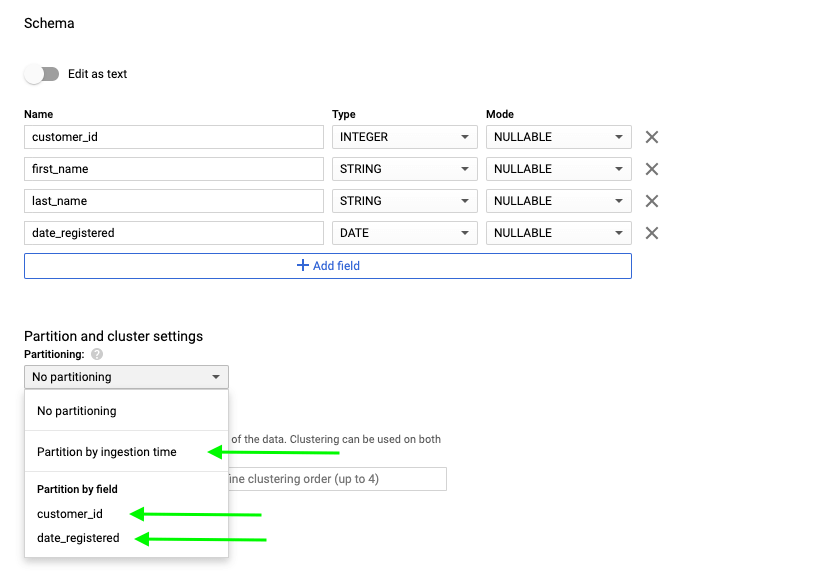840x581 pixels.
Task: Click the Add field button
Action: [327, 265]
